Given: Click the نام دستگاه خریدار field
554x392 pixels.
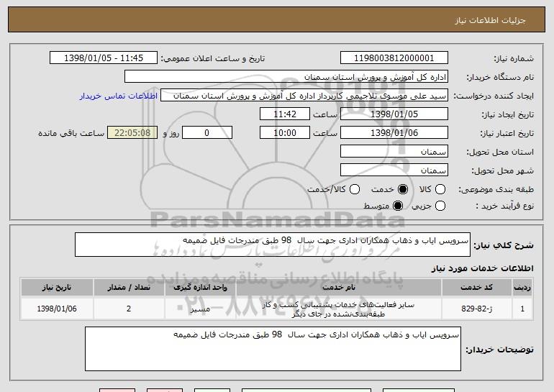Looking at the screenshot, I should click(x=286, y=77).
